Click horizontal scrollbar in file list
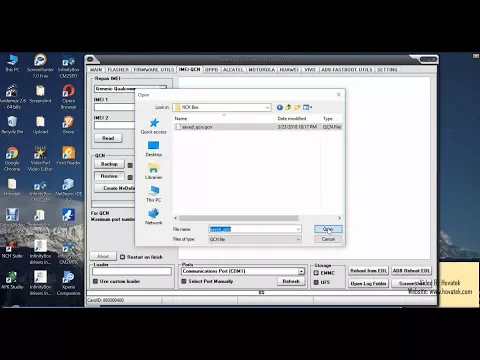This screenshot has height=360, width=480. (238, 218)
